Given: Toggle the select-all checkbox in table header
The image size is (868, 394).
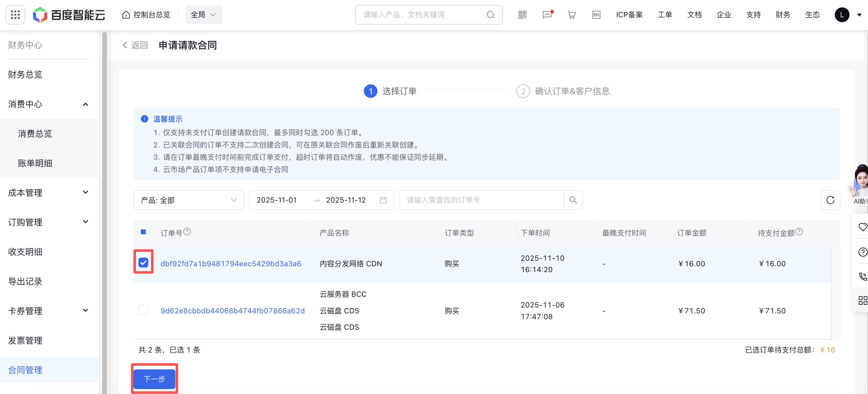Looking at the screenshot, I should click(x=143, y=232).
